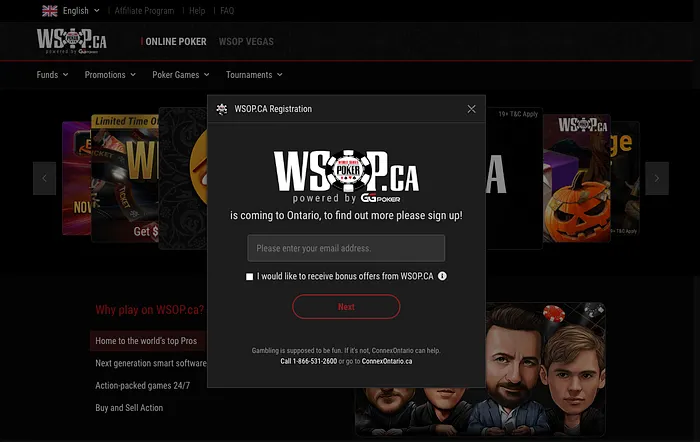Select 'Home to the world's top Pros'

pos(148,341)
